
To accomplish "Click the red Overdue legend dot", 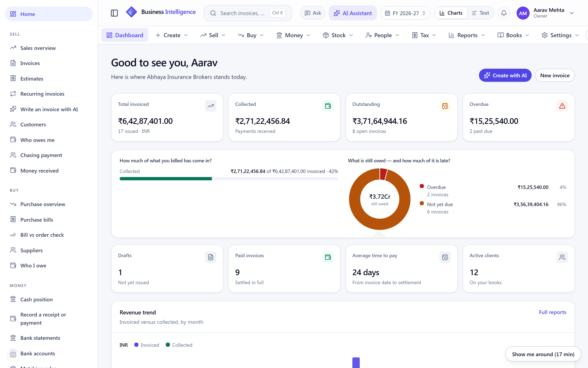I will tap(422, 186).
